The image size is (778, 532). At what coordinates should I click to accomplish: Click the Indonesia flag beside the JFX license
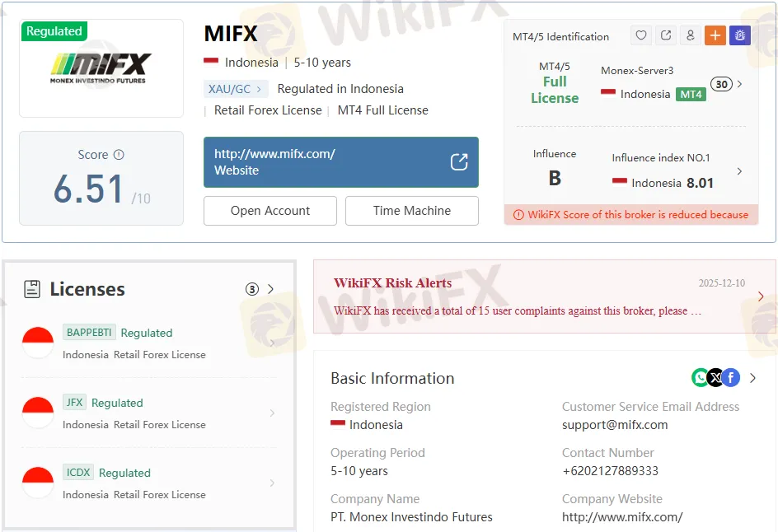pyautogui.click(x=38, y=413)
